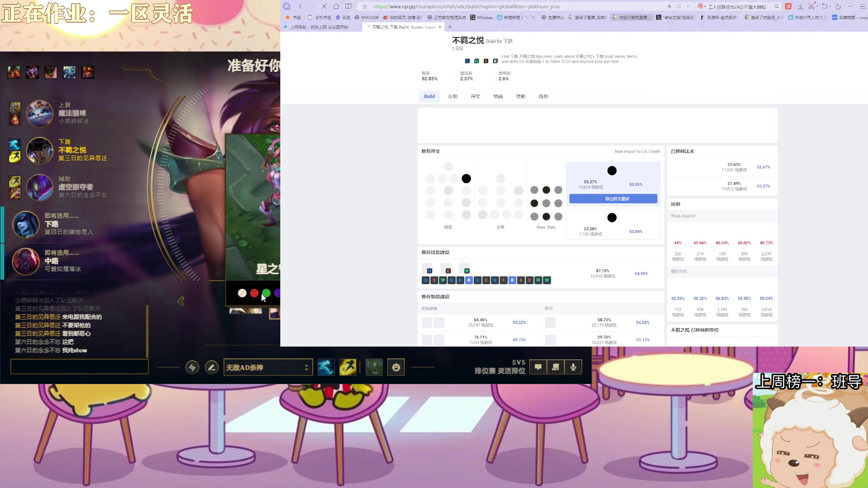The width and height of the screenshot is (868, 488).
Task: Click the R skill icon under champion name
Action: [x=495, y=61]
